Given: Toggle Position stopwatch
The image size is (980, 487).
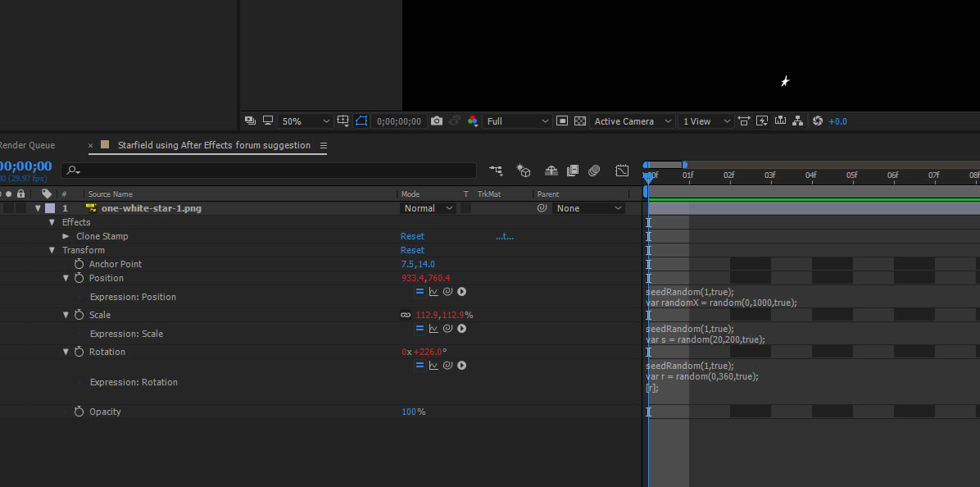Looking at the screenshot, I should point(79,278).
